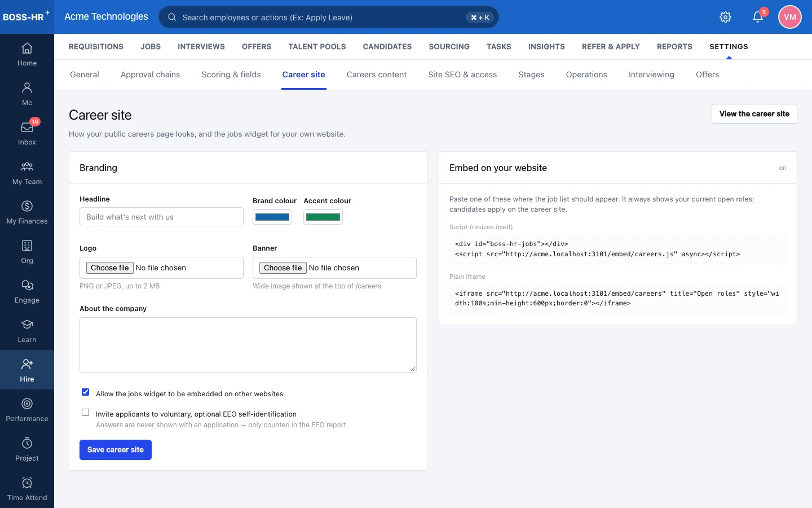This screenshot has width=812, height=508.
Task: Click the Save career site button
Action: 116,450
